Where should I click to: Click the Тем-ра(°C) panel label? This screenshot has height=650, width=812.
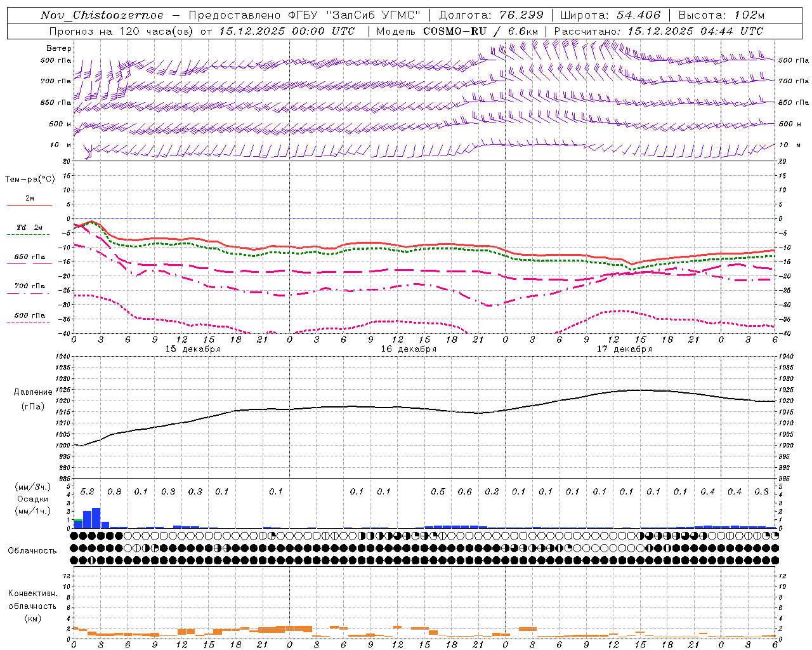coord(30,180)
